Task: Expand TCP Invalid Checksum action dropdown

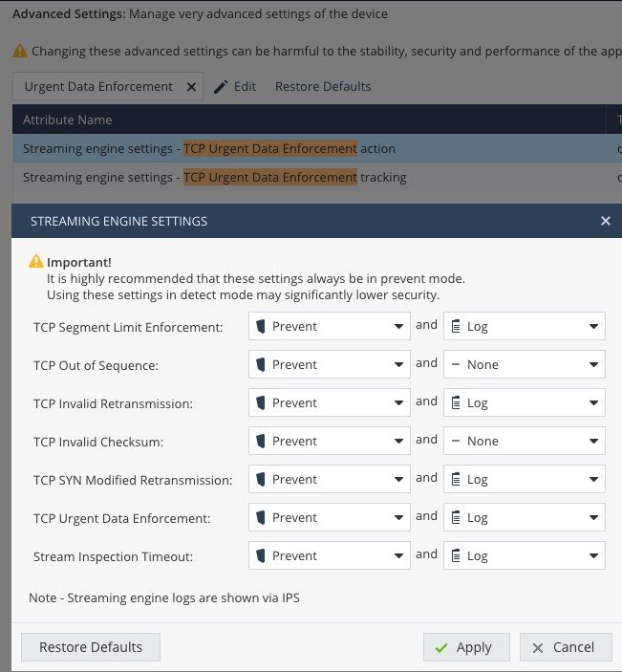Action: (x=330, y=441)
